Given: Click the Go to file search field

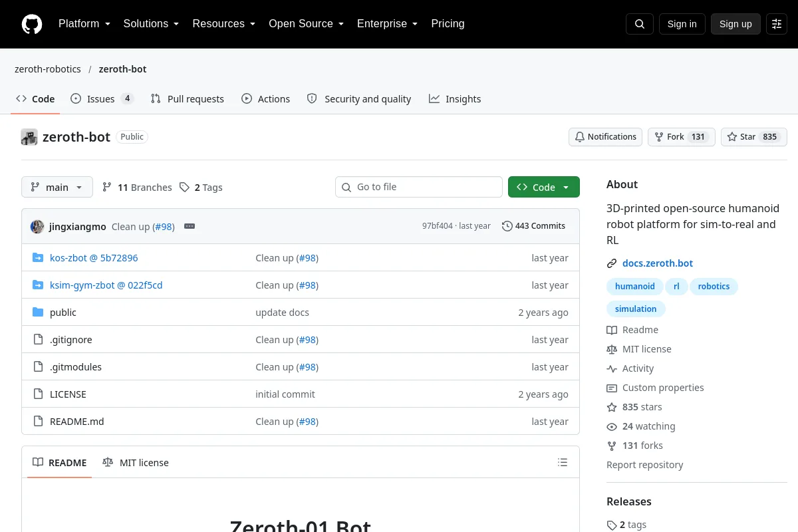Looking at the screenshot, I should click(419, 187).
